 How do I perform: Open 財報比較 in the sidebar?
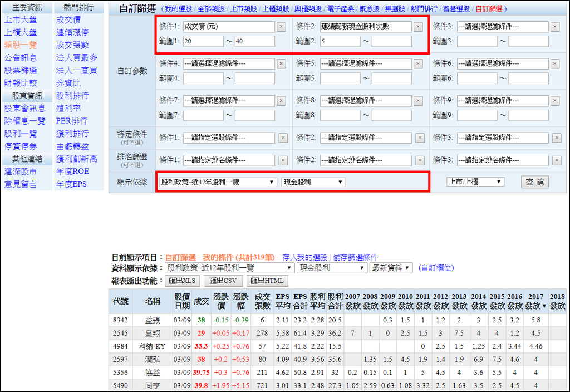(21, 83)
